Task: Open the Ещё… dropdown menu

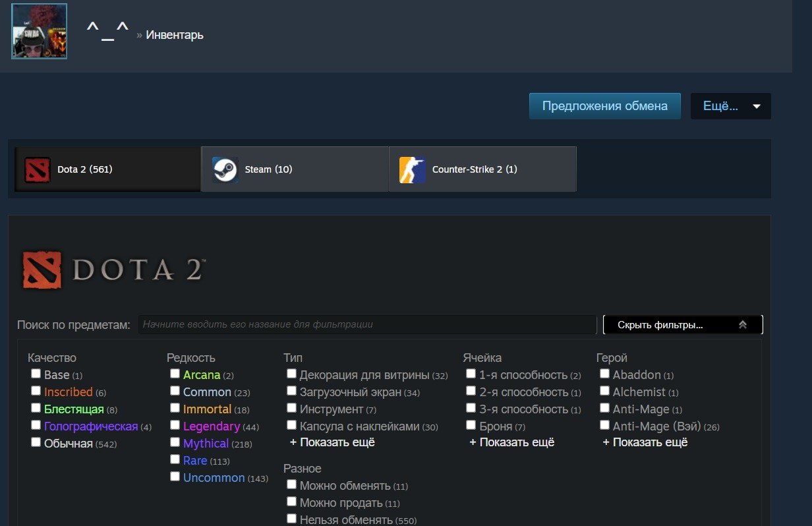Action: [730, 106]
